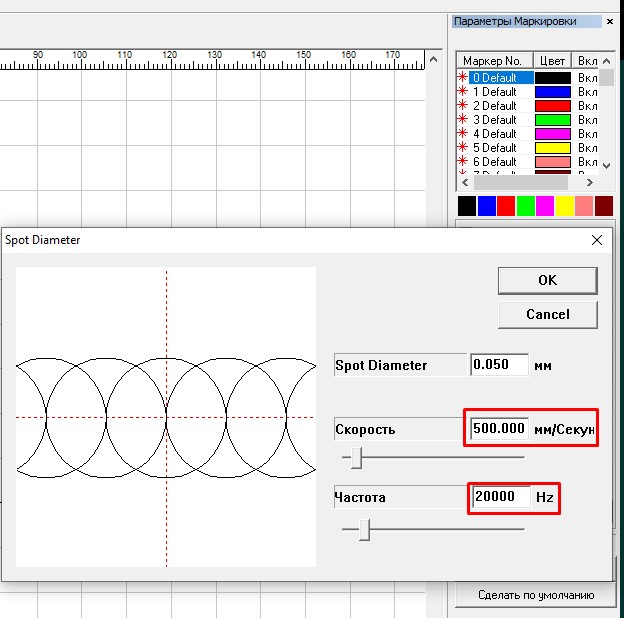Edit the Spot Diameter value 0.050
The height and width of the screenshot is (618, 624).
pyautogui.click(x=499, y=365)
